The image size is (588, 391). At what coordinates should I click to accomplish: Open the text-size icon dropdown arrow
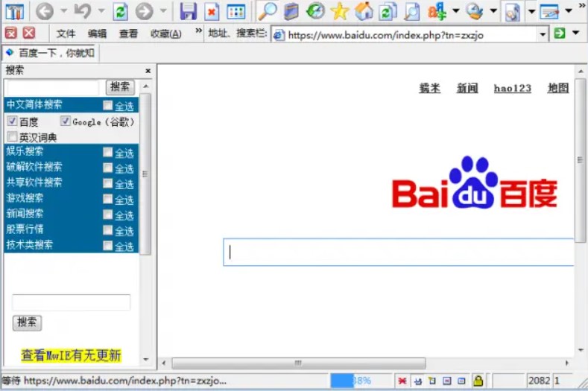(x=456, y=11)
